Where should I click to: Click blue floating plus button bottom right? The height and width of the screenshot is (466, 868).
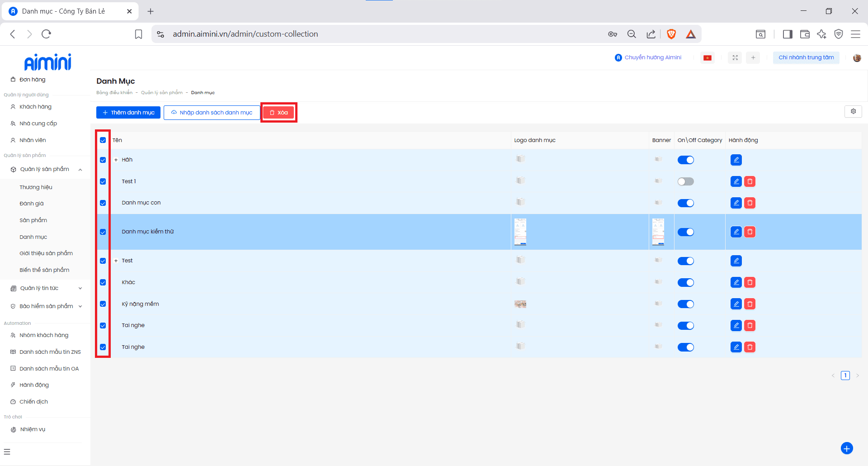846,448
